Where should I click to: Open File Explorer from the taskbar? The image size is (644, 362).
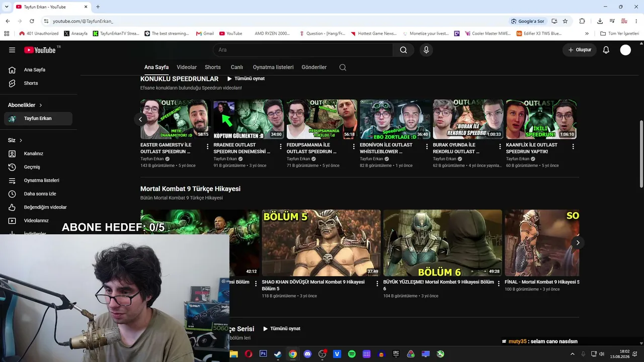(x=234, y=354)
